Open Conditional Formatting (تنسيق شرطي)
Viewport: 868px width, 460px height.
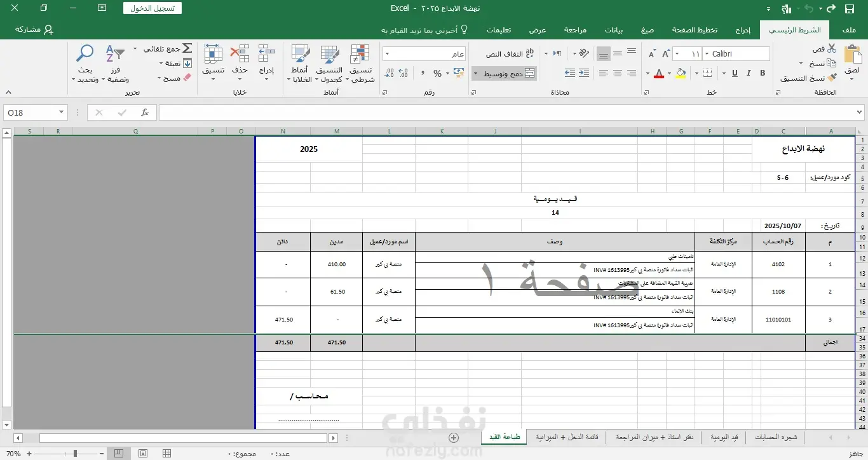point(361,64)
